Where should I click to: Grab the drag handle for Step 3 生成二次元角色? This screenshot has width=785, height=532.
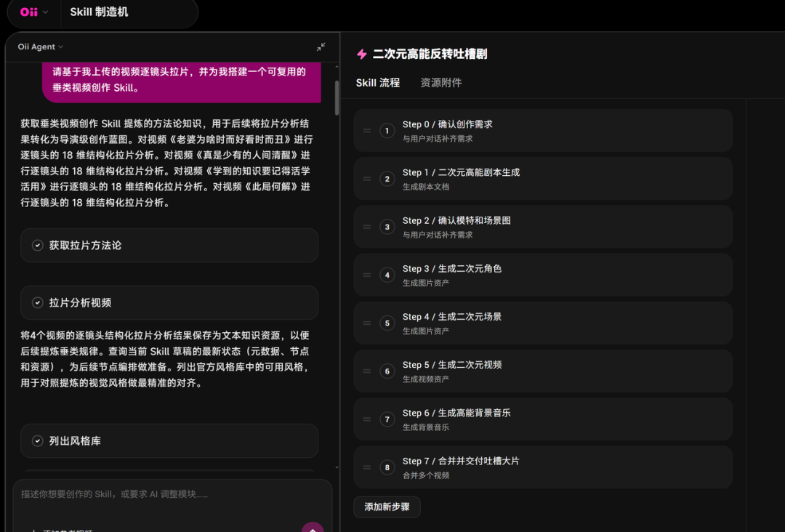pyautogui.click(x=367, y=275)
